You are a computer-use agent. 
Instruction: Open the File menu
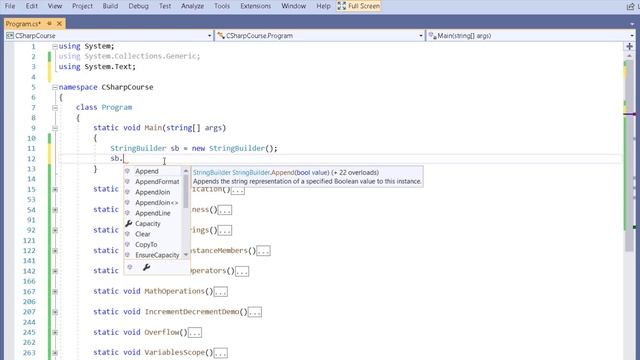tap(10, 6)
